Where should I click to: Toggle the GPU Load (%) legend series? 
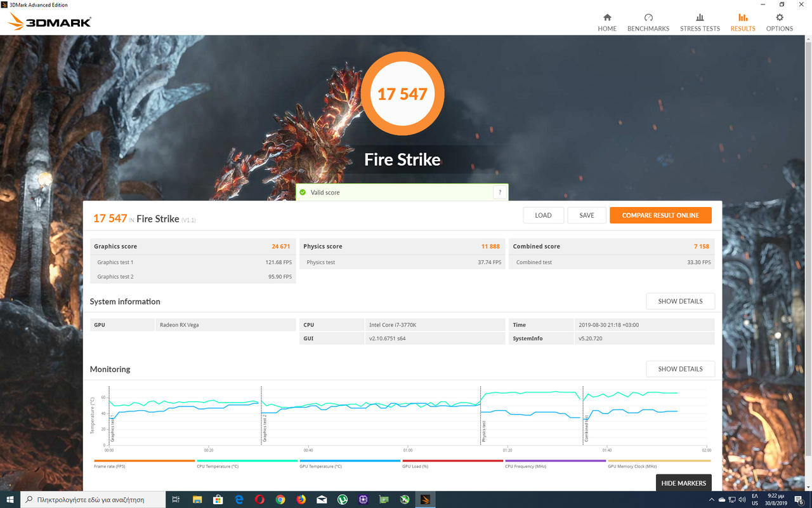452,464
